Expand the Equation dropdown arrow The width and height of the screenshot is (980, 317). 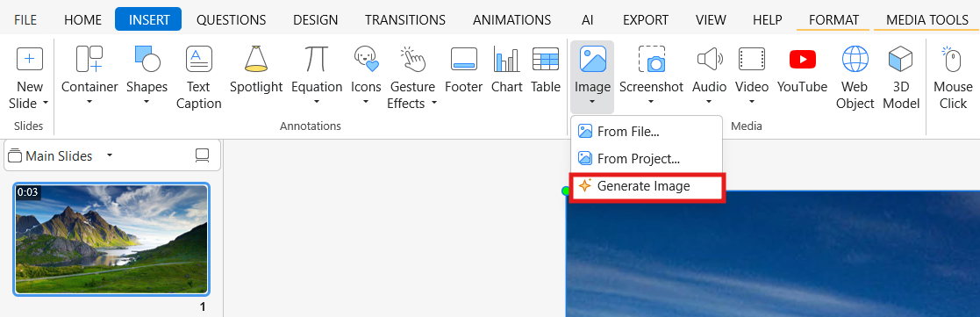coord(317,103)
